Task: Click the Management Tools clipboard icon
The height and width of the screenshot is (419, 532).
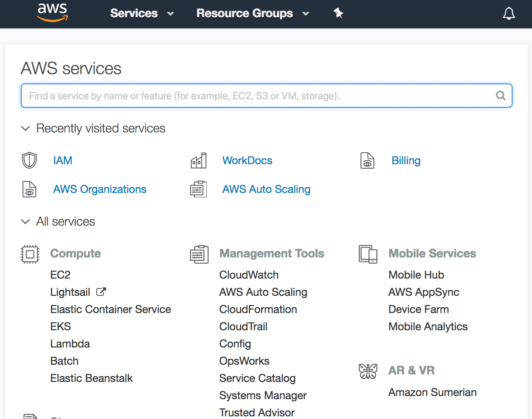Action: click(x=199, y=254)
